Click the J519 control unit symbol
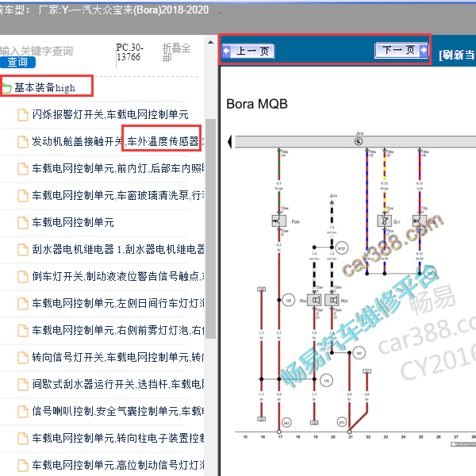Image resolution: width=476 pixels, height=476 pixels. [359, 141]
